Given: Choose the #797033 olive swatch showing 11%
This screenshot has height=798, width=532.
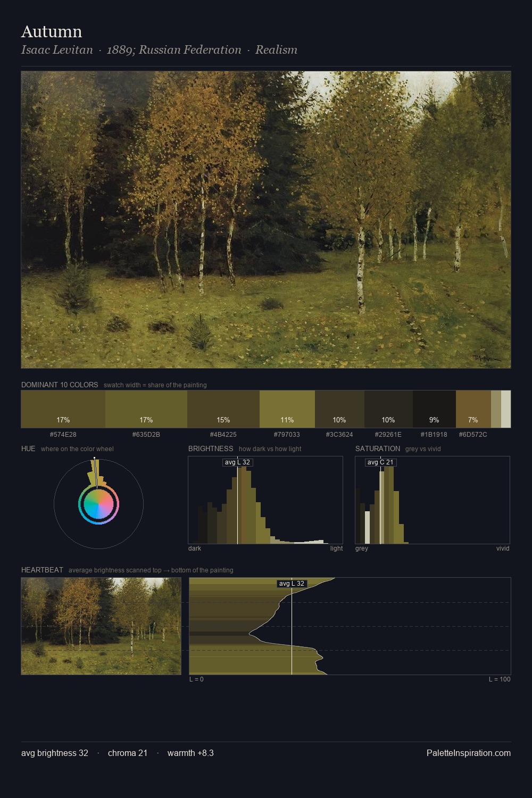Looking at the screenshot, I should pos(287,409).
